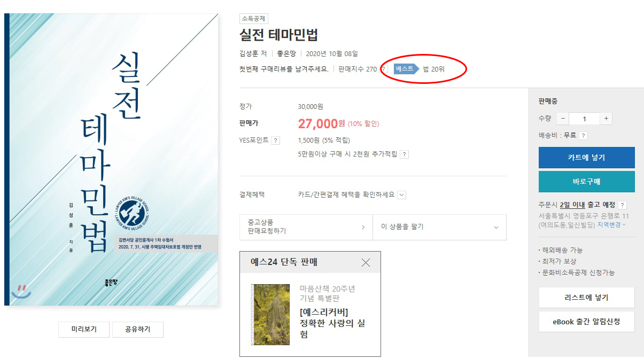644x359 pixels.
Task: Click the help icon next to 판매지수 270
Action: point(384,69)
